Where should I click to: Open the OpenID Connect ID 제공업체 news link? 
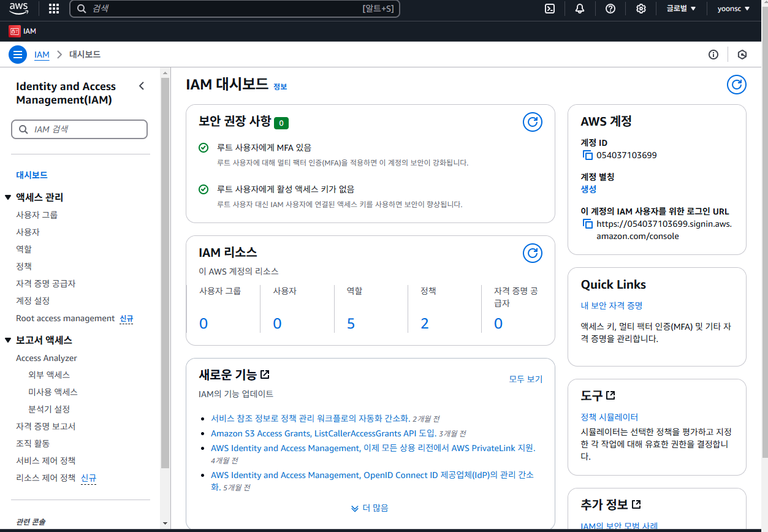click(x=372, y=481)
